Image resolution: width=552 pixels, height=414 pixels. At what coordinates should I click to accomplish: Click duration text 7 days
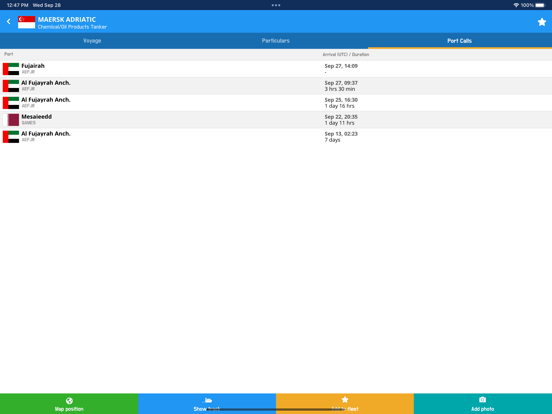332,140
